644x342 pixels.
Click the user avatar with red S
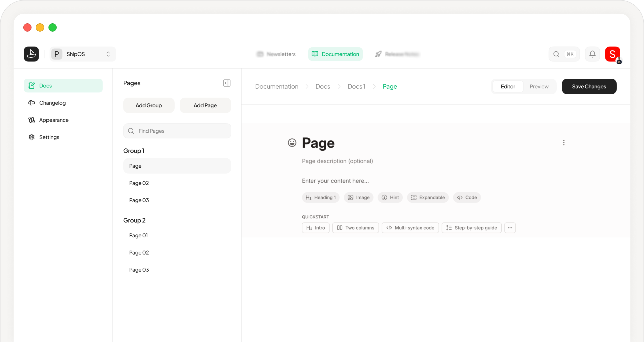click(612, 54)
